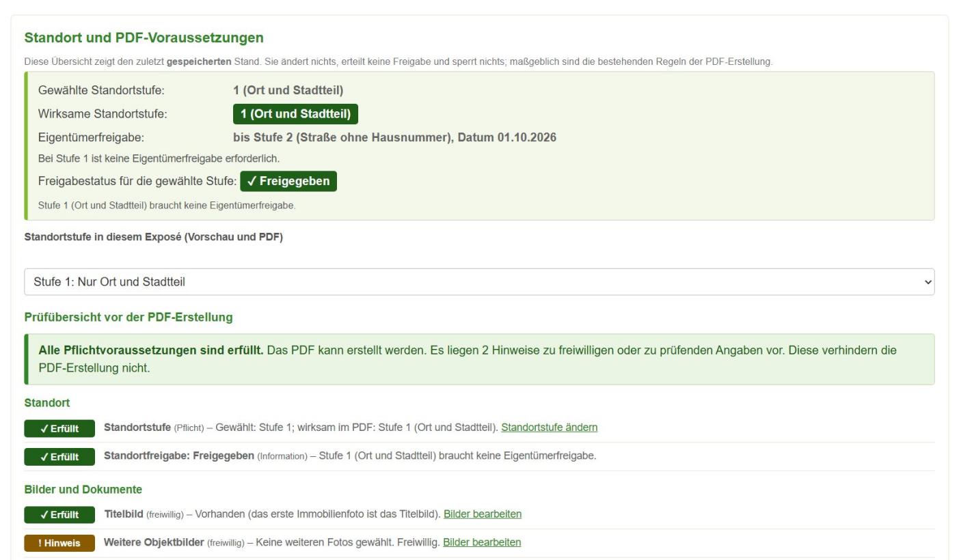Click the "Erfüllt" badge in the Titelbild row
Image resolution: width=959 pixels, height=560 pixels.
point(59,514)
